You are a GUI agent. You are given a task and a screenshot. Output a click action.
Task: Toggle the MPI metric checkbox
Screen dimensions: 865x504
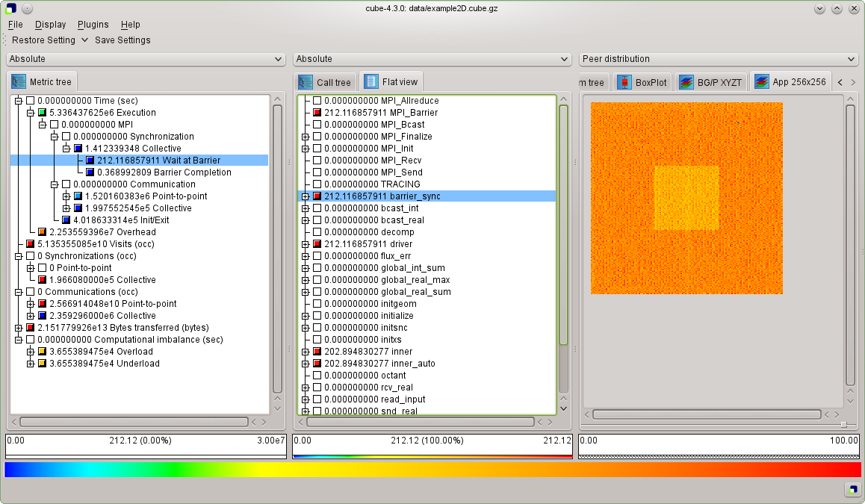coord(54,125)
